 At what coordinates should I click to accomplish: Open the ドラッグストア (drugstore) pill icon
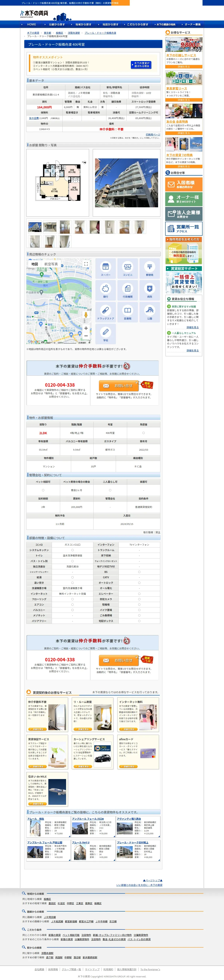tap(106, 312)
